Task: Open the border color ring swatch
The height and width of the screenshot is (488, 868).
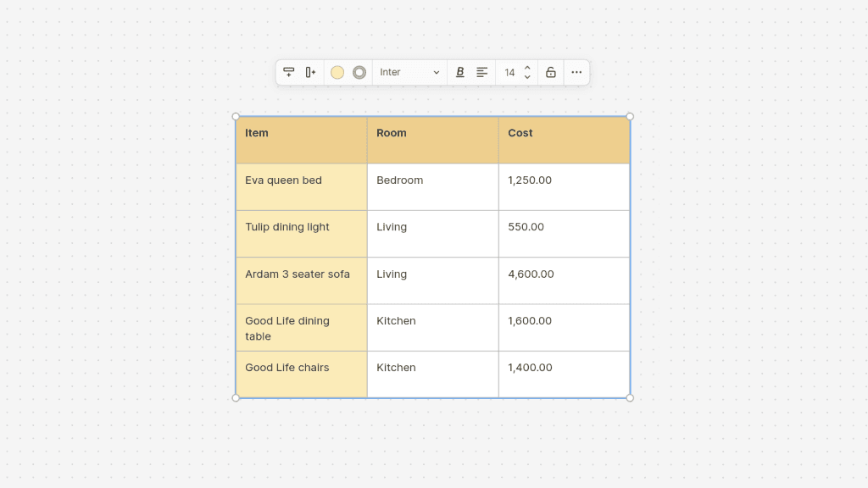Action: [359, 73]
